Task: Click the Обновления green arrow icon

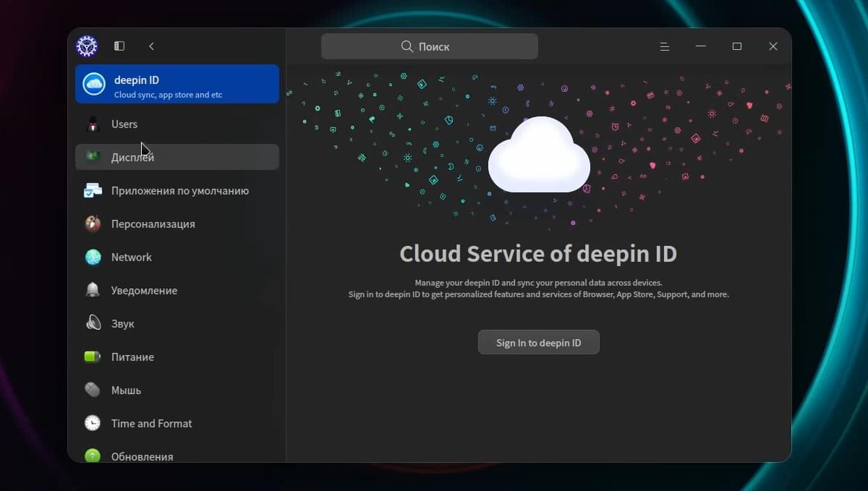Action: point(93,456)
